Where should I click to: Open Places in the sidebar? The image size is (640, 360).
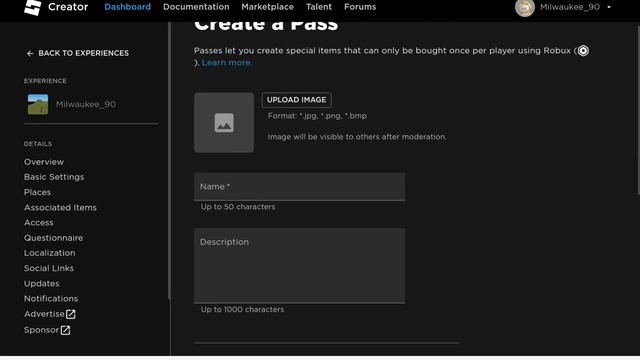37,192
